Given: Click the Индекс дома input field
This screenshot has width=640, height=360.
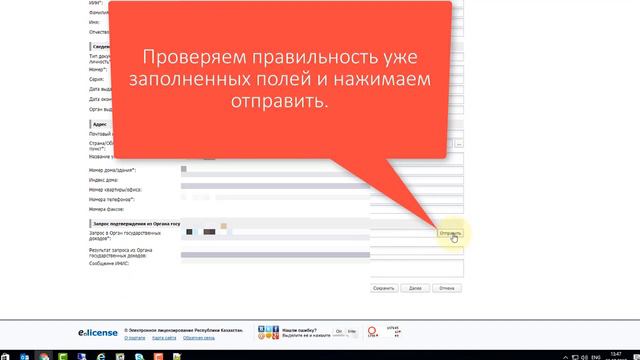Looking at the screenshot, I should [x=322, y=180].
